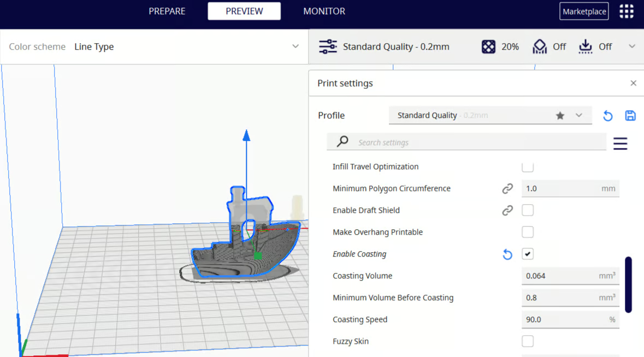Check Make Overhang Printable
644x357 pixels.
point(528,232)
